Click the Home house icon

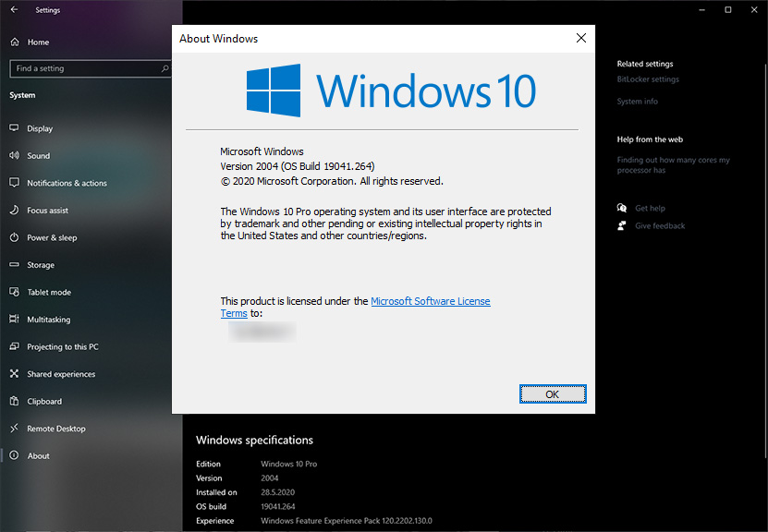(x=15, y=42)
